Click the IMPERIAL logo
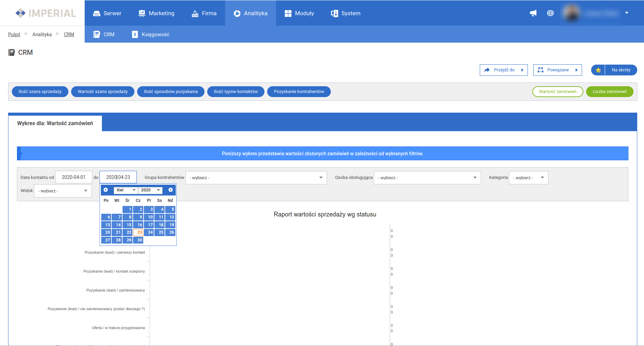 46,13
